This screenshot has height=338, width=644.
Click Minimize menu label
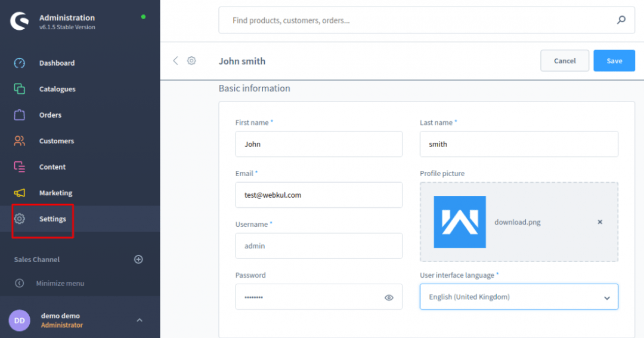pyautogui.click(x=60, y=283)
